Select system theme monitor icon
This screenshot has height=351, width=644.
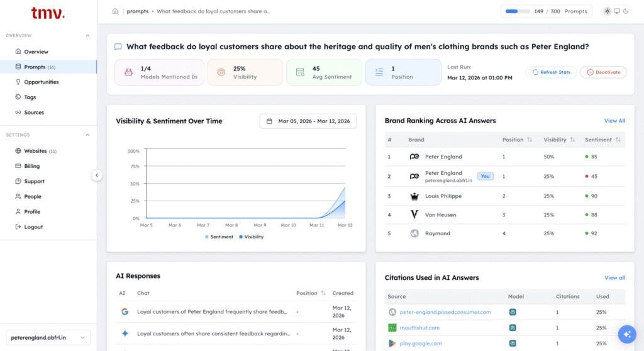(616, 11)
